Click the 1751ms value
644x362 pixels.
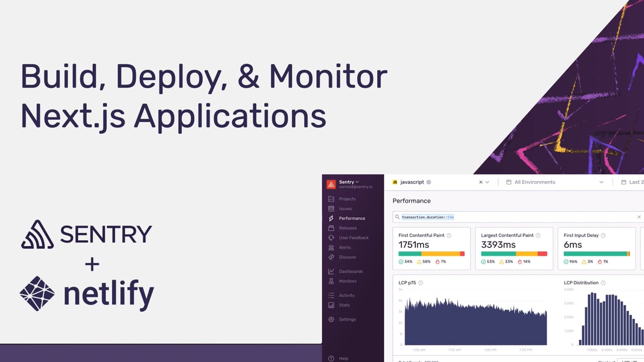[414, 245]
